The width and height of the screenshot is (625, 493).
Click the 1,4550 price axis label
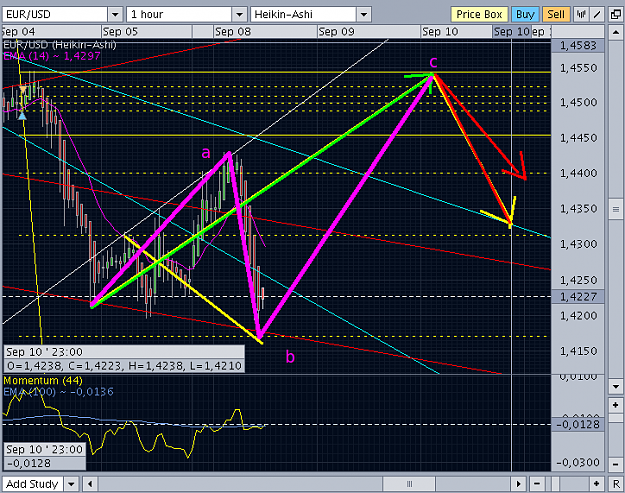pos(578,68)
